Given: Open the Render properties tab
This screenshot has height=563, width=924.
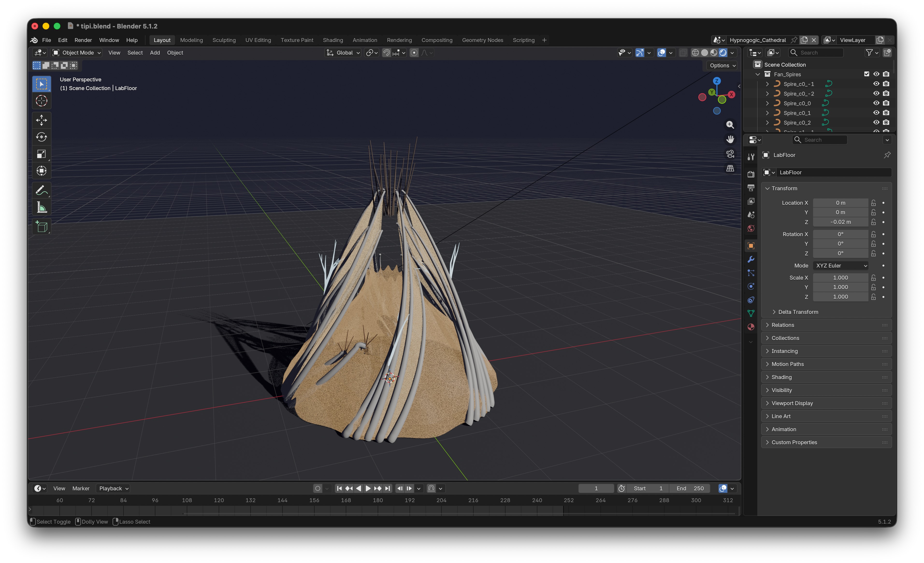Looking at the screenshot, I should coord(751,174).
